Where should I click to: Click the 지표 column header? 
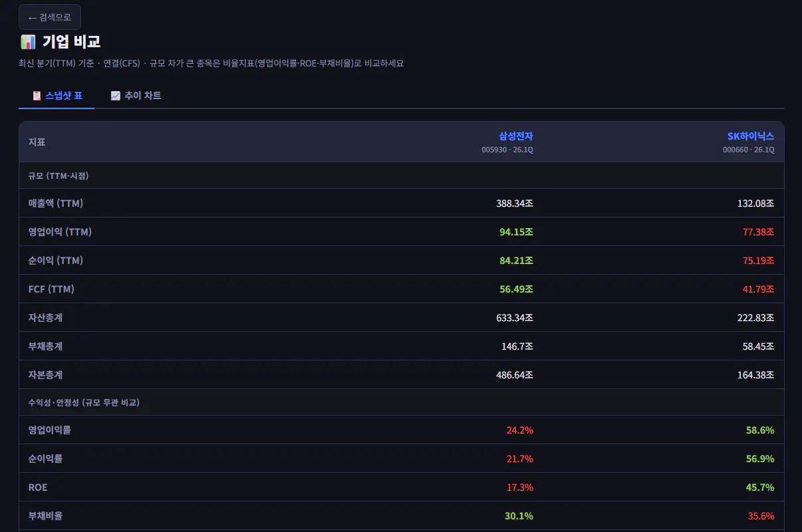click(37, 142)
